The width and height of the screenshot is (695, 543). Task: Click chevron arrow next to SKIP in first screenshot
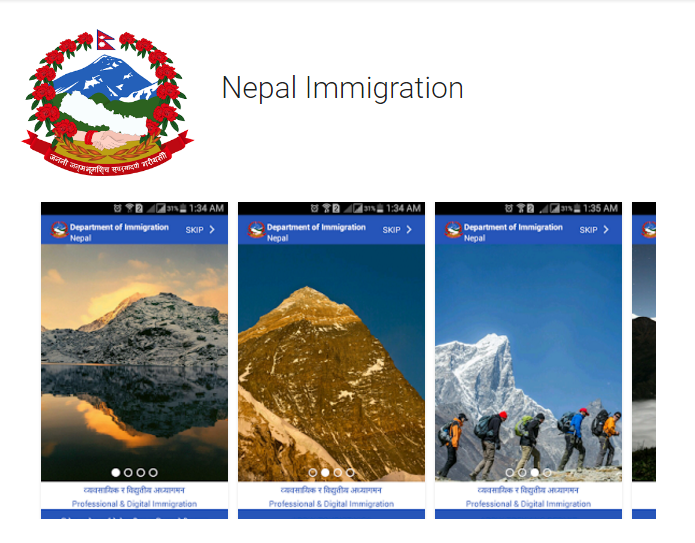212,229
